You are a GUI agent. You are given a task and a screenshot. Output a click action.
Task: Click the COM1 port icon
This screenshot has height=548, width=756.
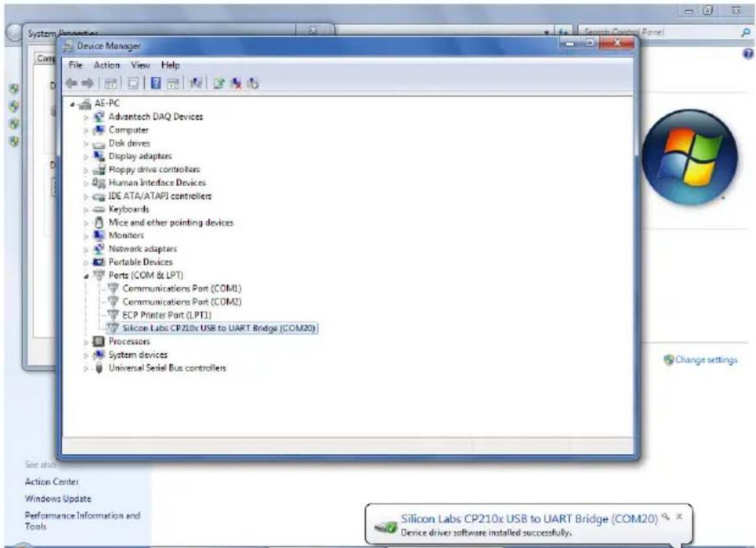tap(113, 288)
